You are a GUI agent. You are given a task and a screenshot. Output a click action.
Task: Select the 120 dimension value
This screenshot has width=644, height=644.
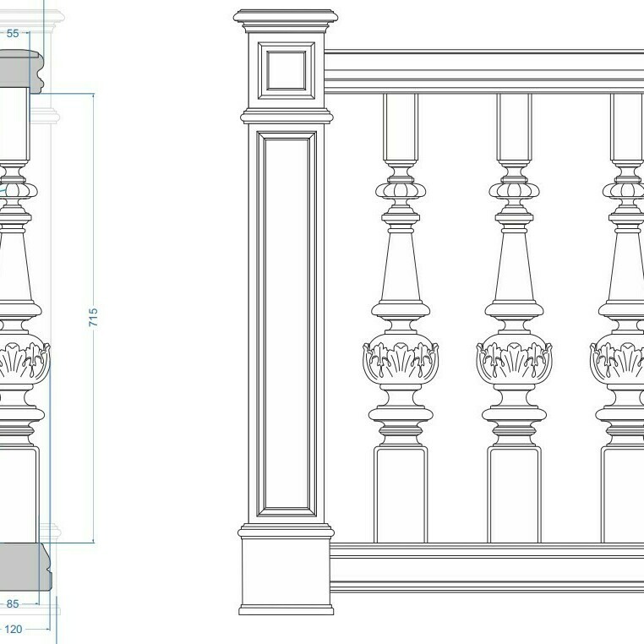click(14, 630)
